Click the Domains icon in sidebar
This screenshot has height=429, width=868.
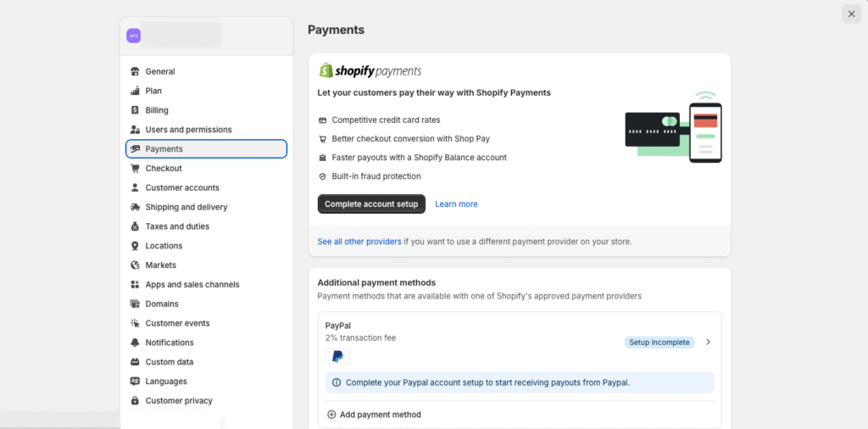pos(135,304)
